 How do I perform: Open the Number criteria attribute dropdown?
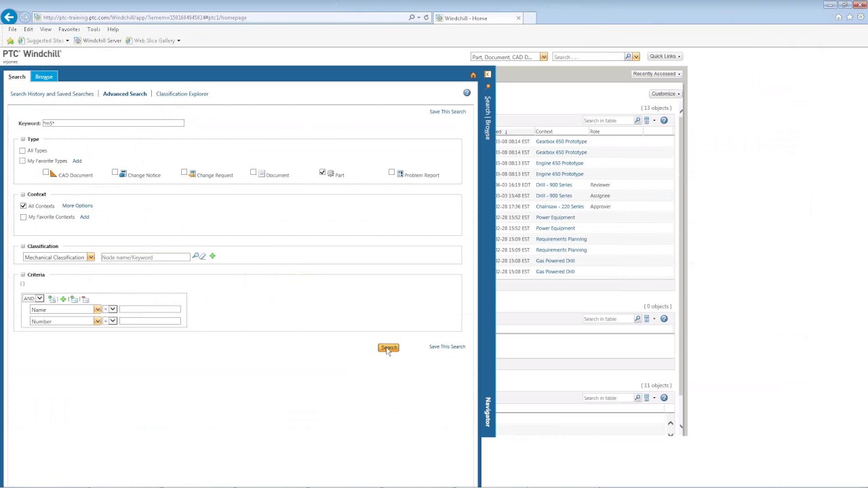(97, 321)
